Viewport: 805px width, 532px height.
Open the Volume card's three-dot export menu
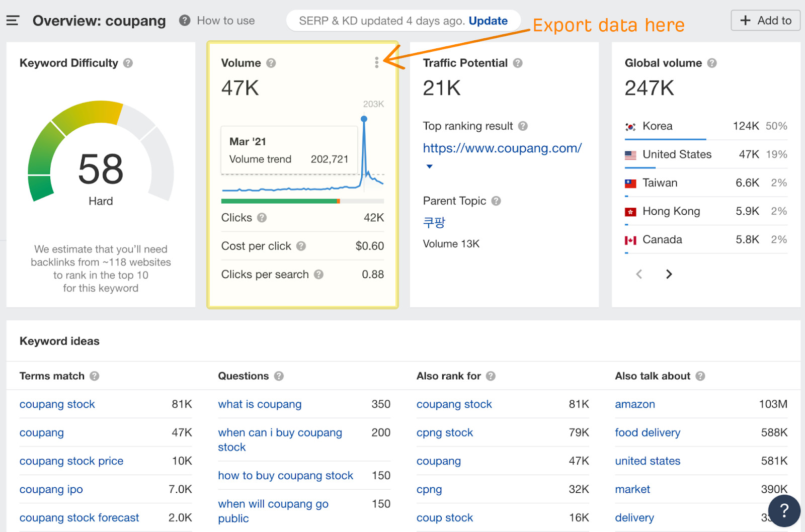point(376,62)
